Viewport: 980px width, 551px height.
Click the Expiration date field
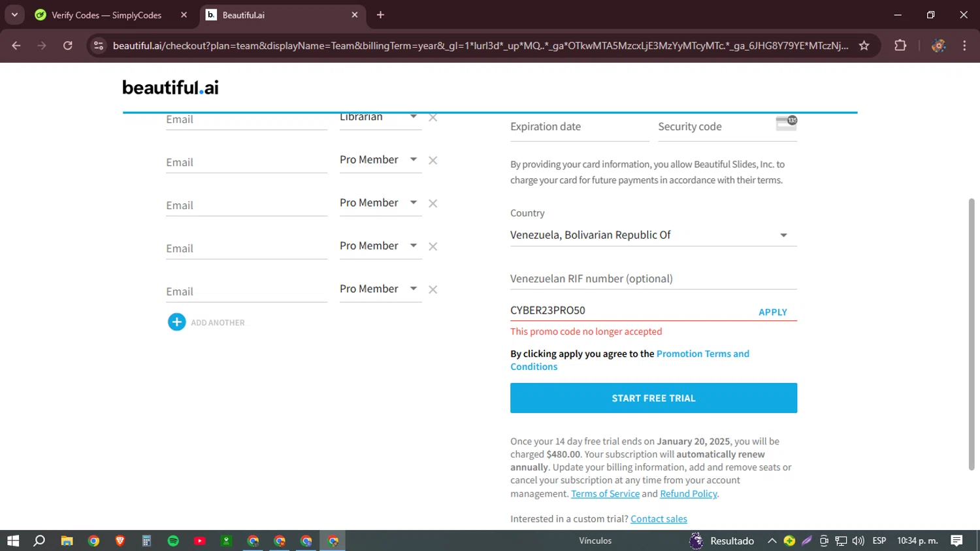point(580,127)
